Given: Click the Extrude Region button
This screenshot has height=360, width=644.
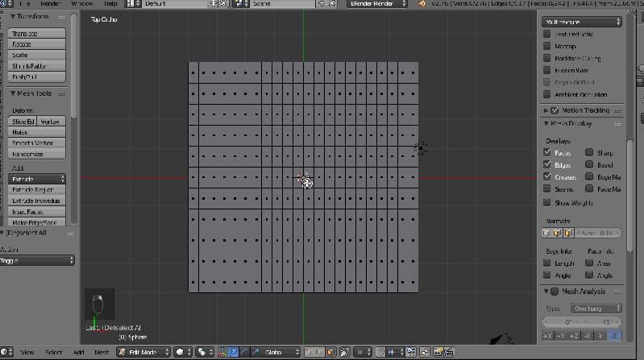Looking at the screenshot, I should pyautogui.click(x=36, y=189).
